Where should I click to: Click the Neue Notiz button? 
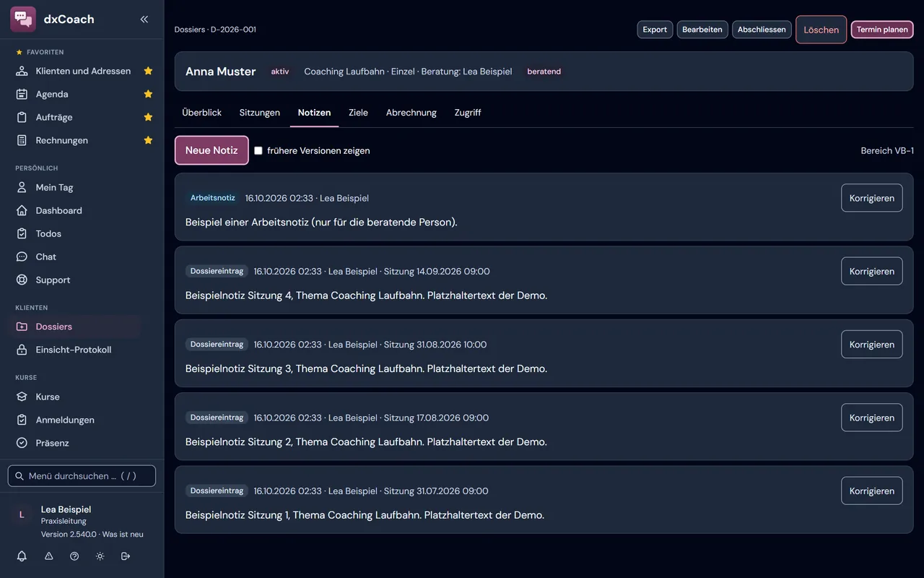coord(212,150)
